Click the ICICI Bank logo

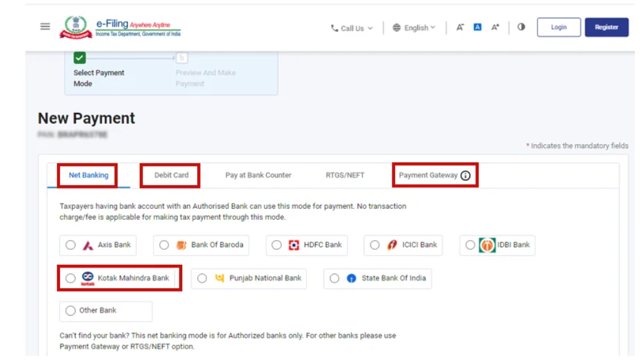[393, 245]
